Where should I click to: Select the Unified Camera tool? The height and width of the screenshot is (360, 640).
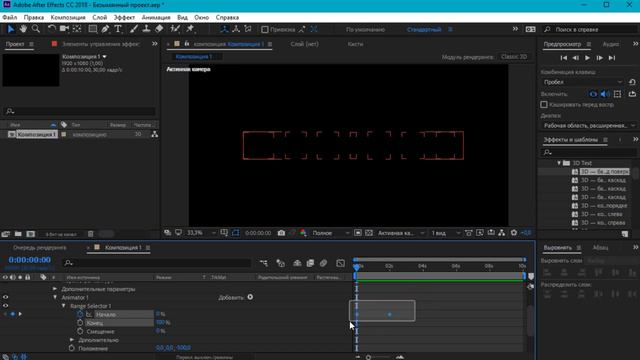(x=64, y=29)
